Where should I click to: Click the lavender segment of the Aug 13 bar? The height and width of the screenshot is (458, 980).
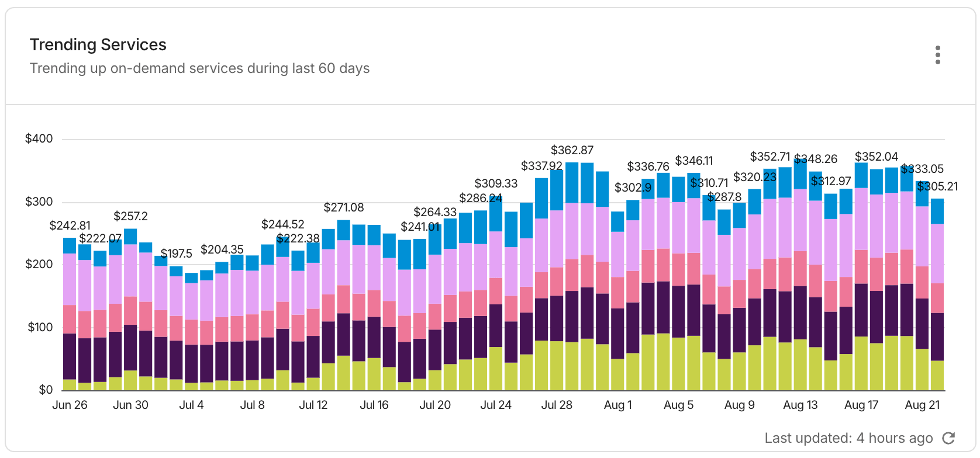[x=800, y=220]
